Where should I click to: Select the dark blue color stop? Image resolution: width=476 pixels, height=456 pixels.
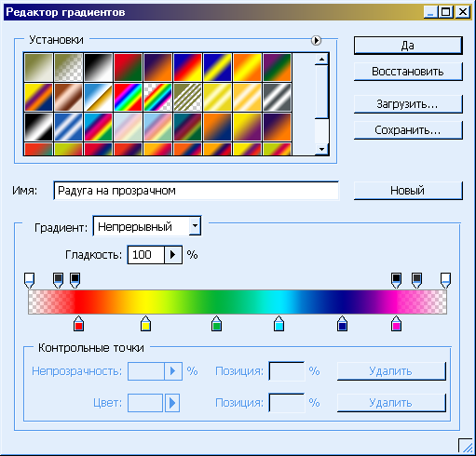tap(342, 324)
